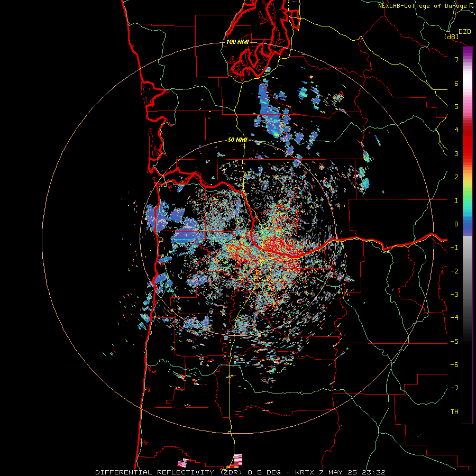This screenshot has width=476, height=476.
Task: Click the red section of the color bar
Action: click(x=467, y=143)
